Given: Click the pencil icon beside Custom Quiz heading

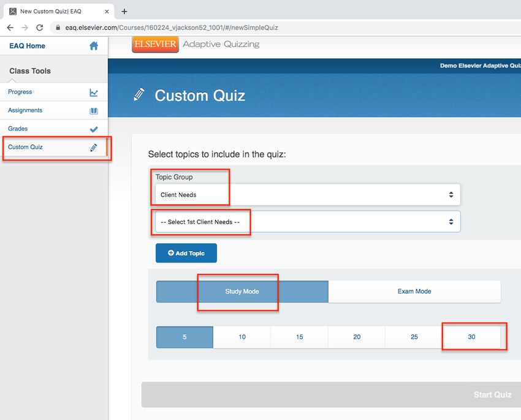Looking at the screenshot, I should 139,95.
